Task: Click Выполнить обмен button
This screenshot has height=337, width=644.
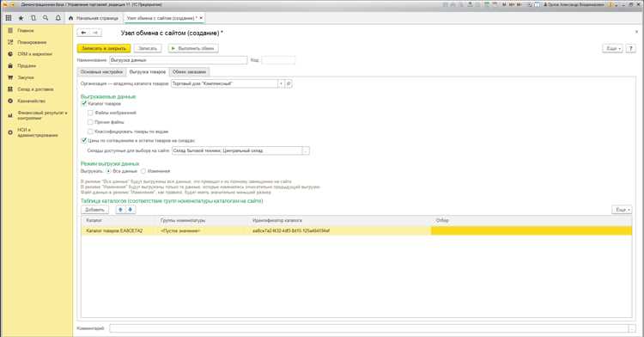Action: (x=193, y=48)
